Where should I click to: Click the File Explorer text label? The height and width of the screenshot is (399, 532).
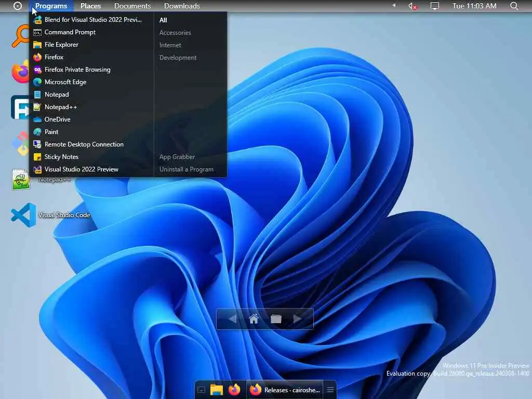click(61, 45)
